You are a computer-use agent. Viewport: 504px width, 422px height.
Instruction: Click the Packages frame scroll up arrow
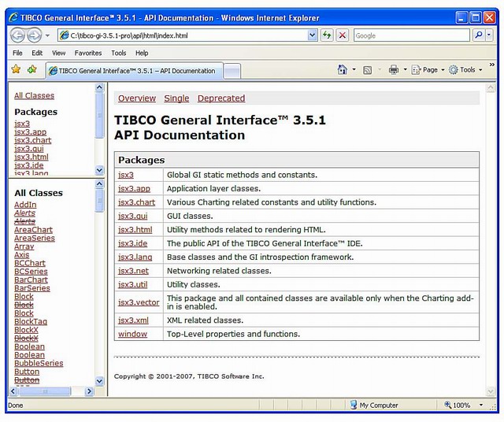click(x=100, y=87)
